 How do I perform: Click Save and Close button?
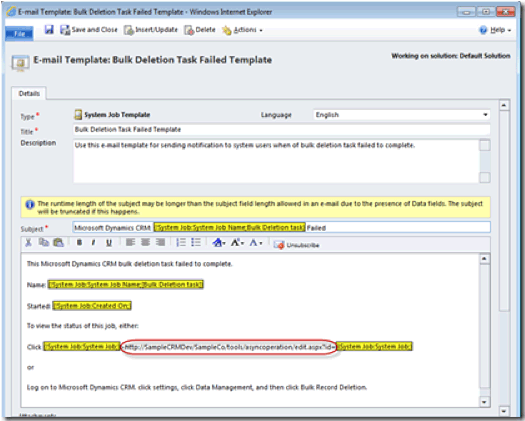tap(89, 30)
